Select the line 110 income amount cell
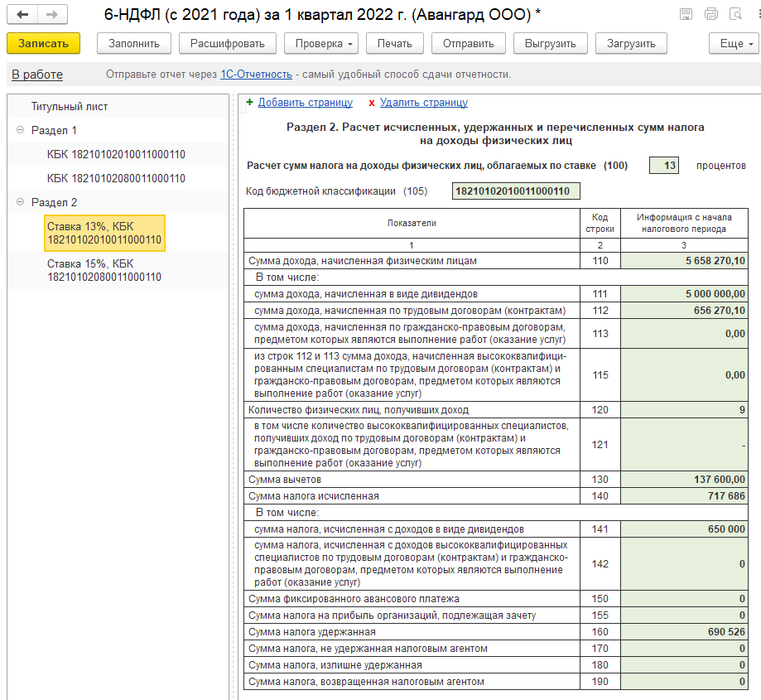The image size is (761, 700). pos(685,261)
